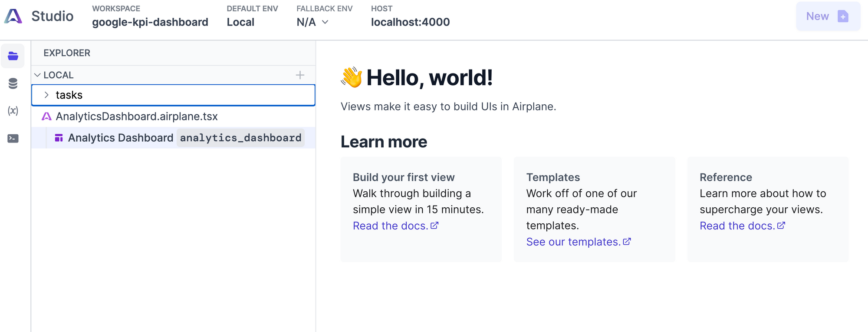
Task: Click the waving hand emoji
Action: 352,77
